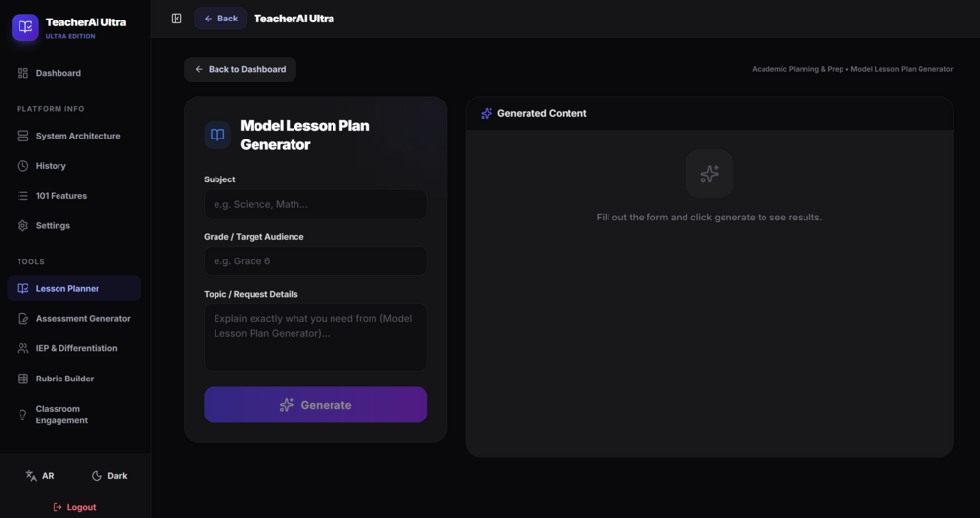Click the Rubric Builder table icon
This screenshot has height=518, width=980.
(x=22, y=379)
